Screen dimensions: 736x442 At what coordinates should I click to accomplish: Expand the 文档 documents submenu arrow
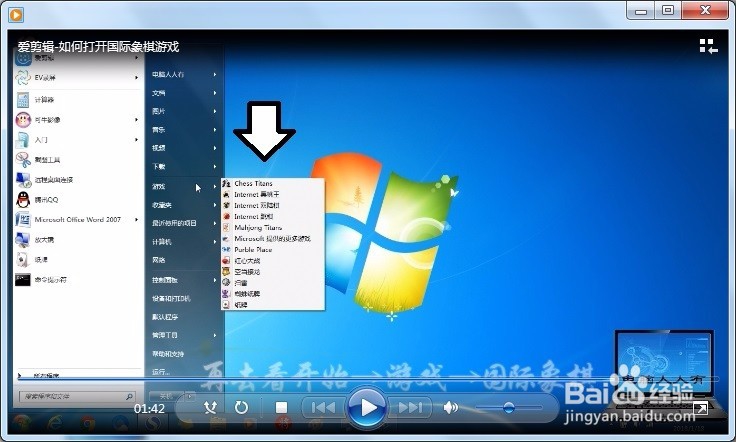215,93
